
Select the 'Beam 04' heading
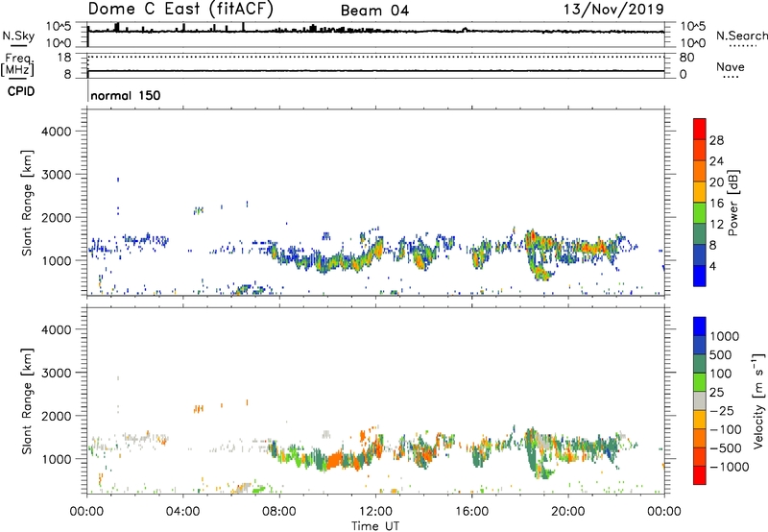[x=374, y=11]
